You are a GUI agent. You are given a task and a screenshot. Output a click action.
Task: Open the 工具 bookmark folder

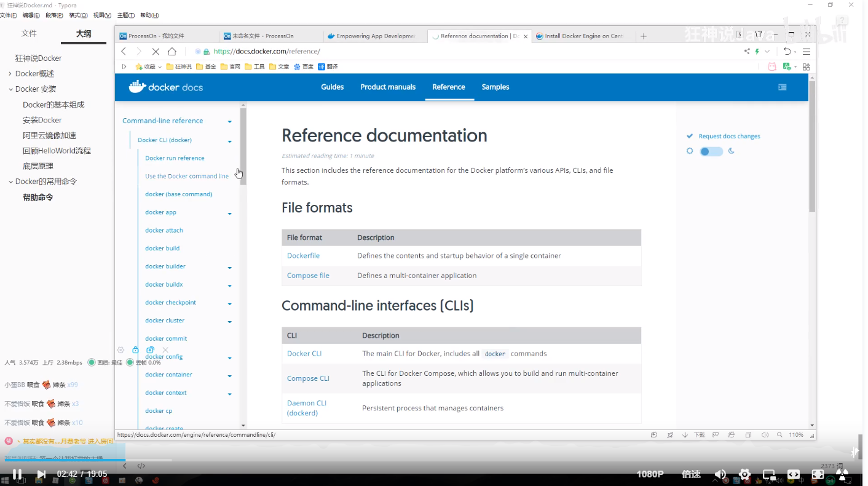tap(254, 66)
